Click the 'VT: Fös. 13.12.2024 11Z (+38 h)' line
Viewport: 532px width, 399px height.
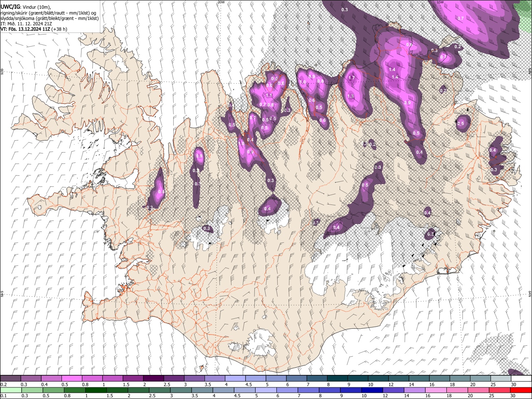[x=34, y=29]
